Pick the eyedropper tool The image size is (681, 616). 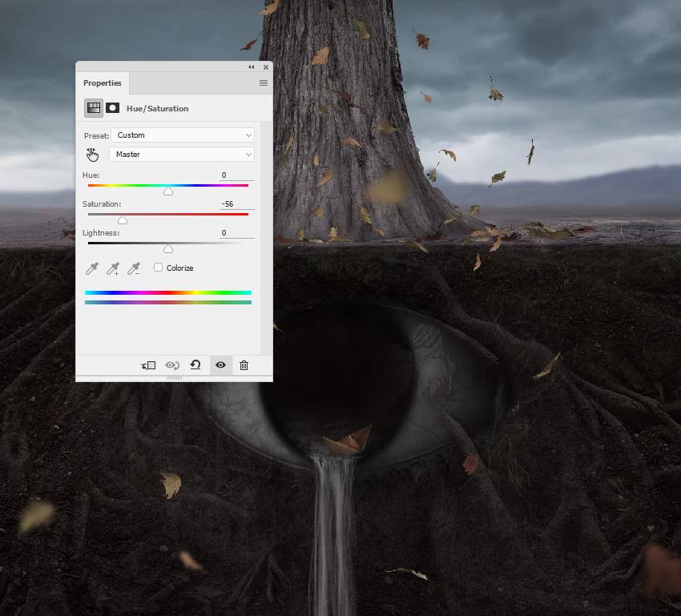91,268
